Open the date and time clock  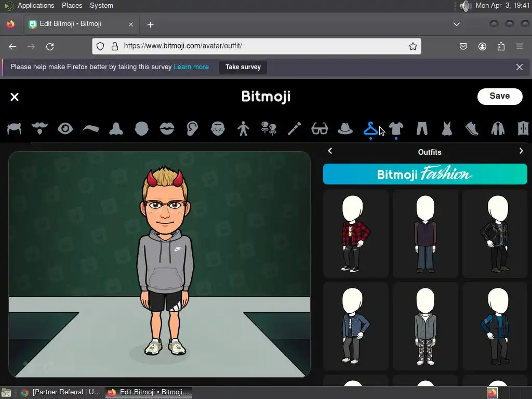pos(502,5)
